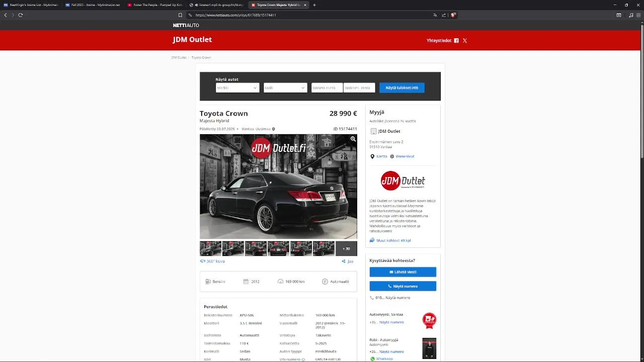Bookmark this page via the address bar icon

[180, 15]
